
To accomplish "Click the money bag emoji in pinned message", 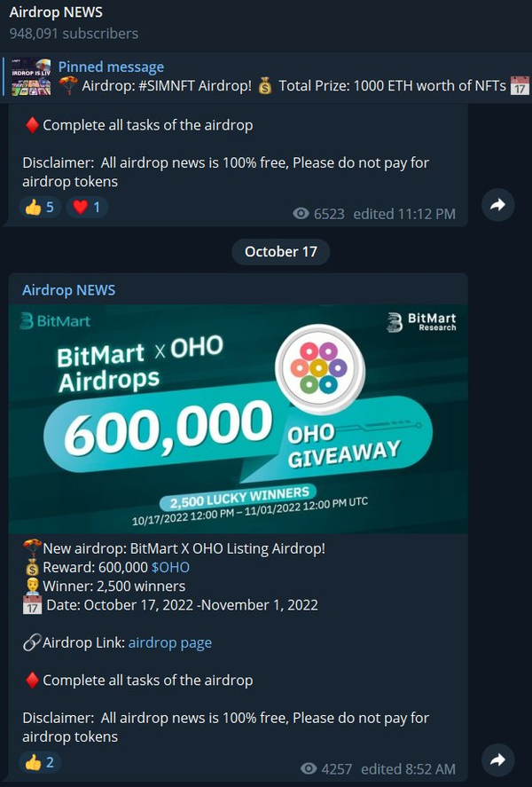I will (x=265, y=86).
